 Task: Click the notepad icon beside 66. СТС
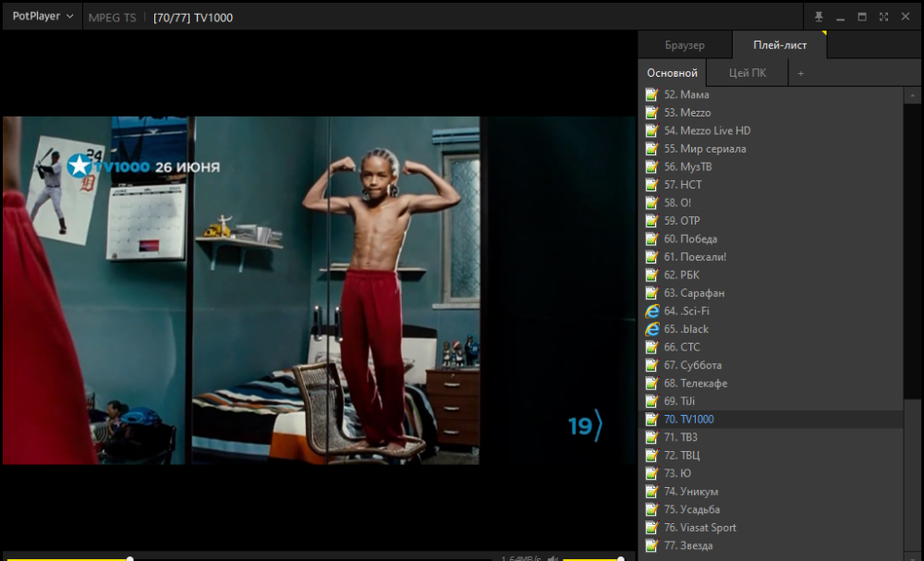[x=651, y=348]
